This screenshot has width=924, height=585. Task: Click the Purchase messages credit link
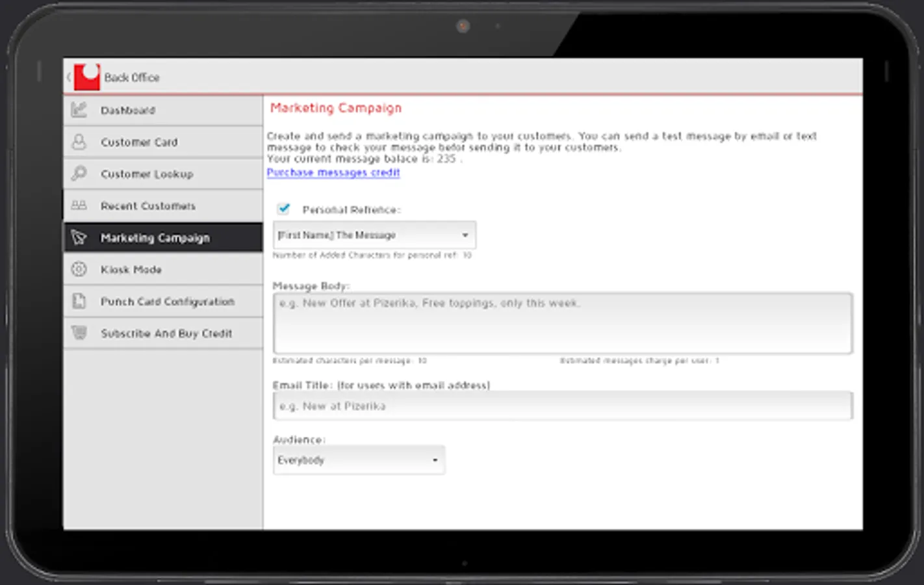pos(333,172)
